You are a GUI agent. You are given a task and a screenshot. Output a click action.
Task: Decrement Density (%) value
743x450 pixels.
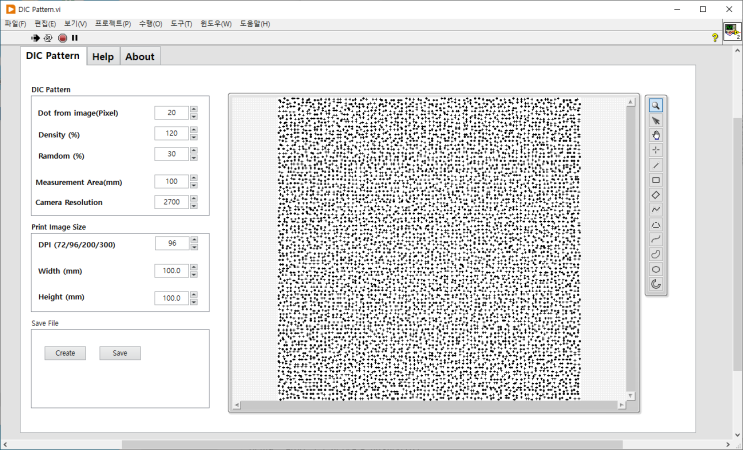(x=194, y=137)
